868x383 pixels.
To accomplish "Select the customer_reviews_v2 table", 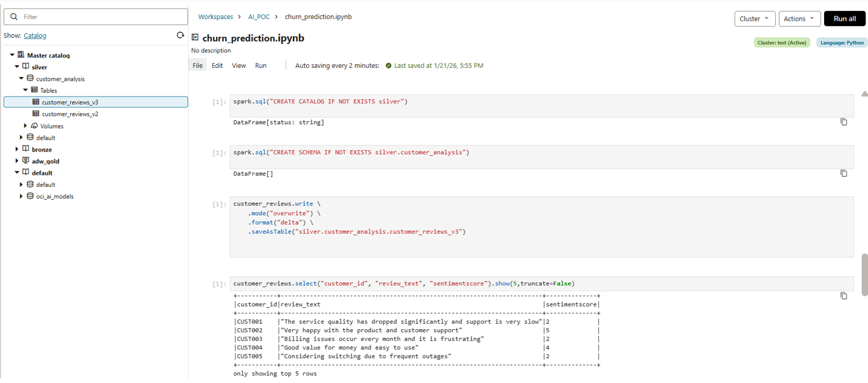I will pyautogui.click(x=70, y=114).
